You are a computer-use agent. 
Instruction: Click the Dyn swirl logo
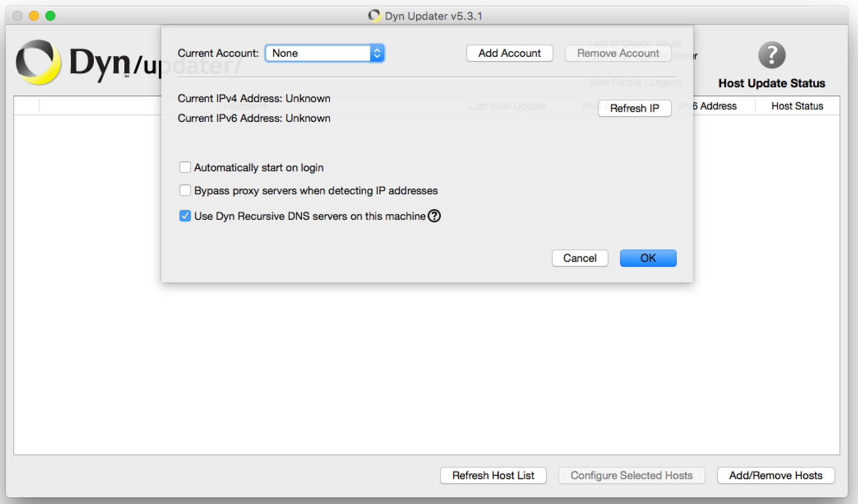click(38, 63)
